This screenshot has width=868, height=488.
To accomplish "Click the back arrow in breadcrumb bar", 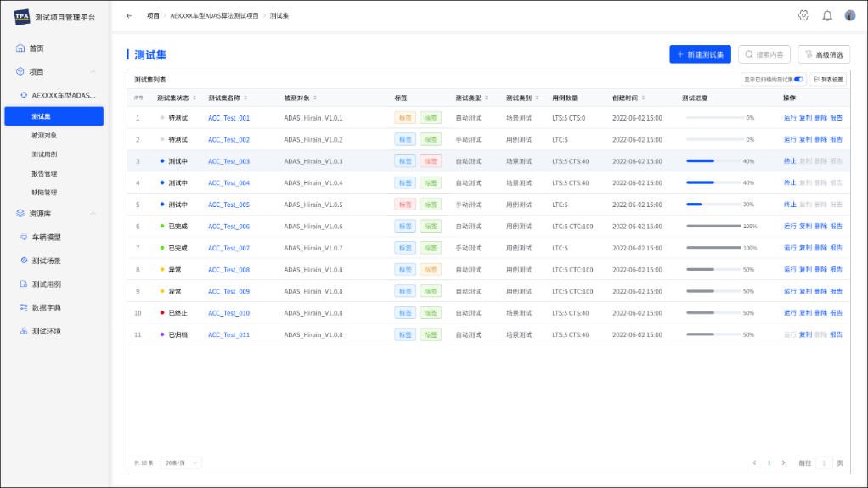I will point(129,15).
